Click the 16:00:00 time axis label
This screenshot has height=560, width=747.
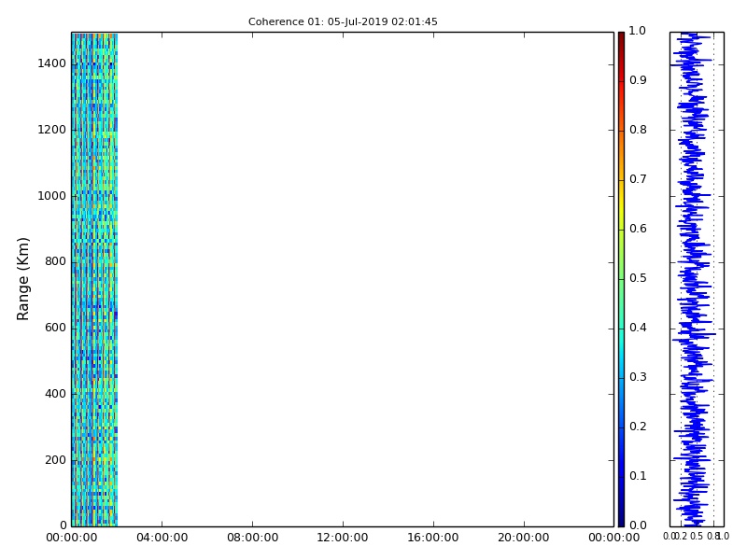point(433,538)
